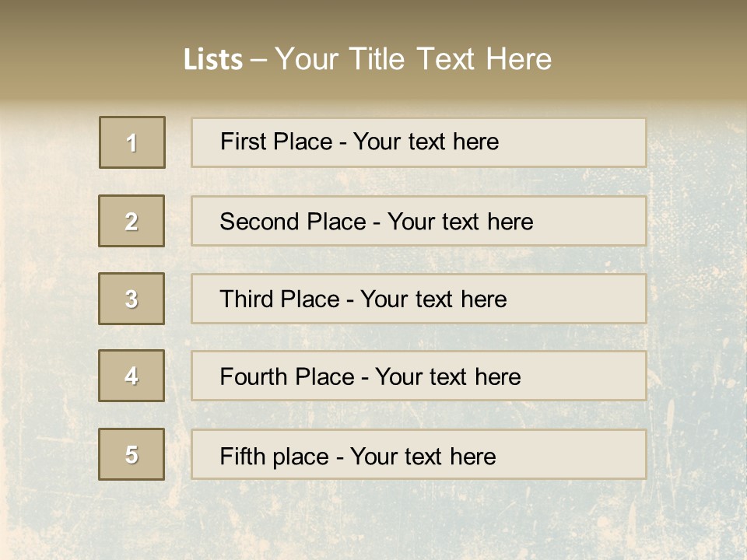Click the bold word 'Lists' in the title
Screen dimensions: 747x560
click(213, 60)
